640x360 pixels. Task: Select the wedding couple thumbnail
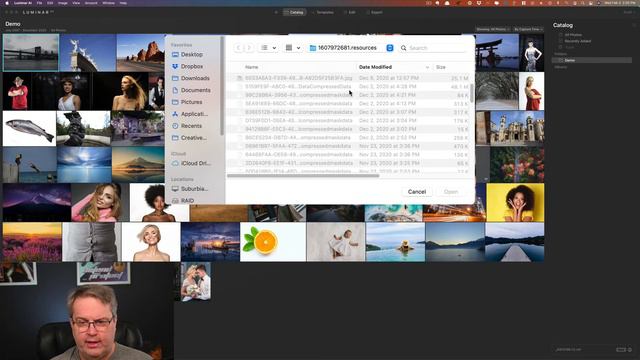[x=196, y=282]
